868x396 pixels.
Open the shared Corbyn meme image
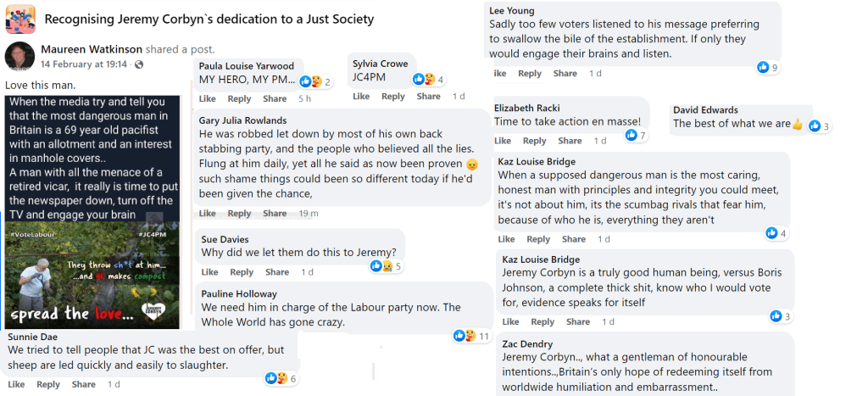[92, 211]
